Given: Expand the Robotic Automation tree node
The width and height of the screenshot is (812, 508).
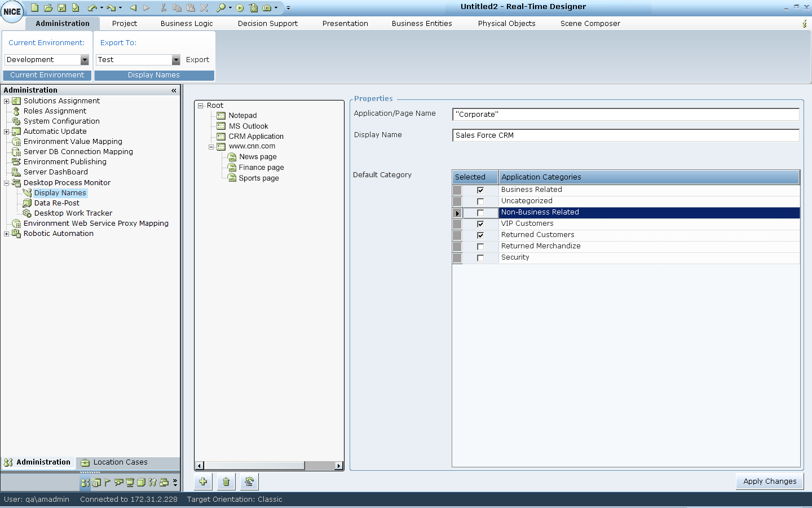Looking at the screenshot, I should 7,234.
